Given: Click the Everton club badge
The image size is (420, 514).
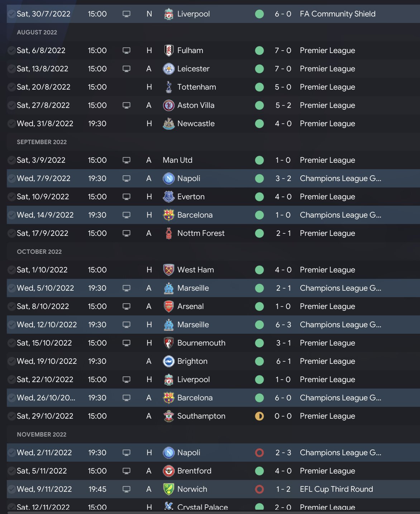Looking at the screenshot, I should point(168,197).
